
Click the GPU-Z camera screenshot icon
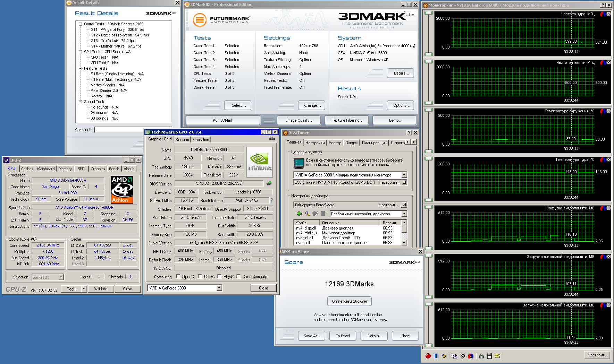click(272, 139)
